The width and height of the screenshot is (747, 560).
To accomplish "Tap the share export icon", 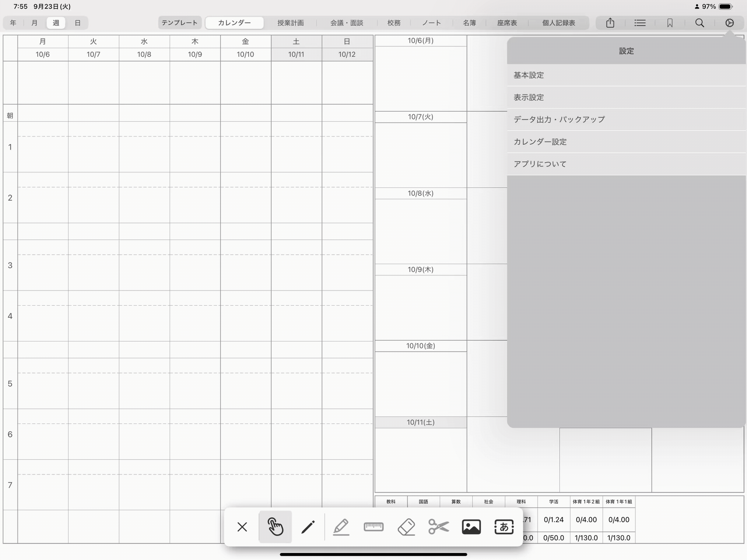I will click(610, 23).
